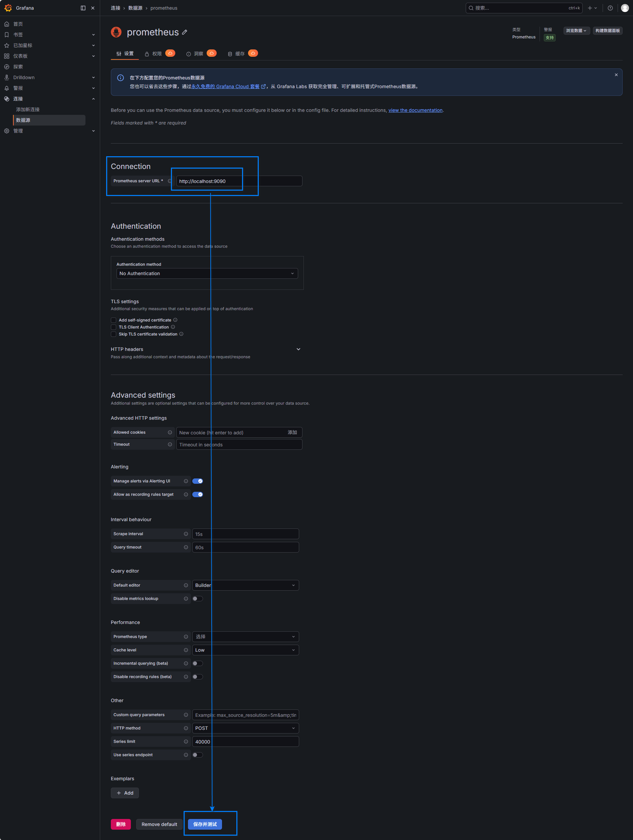Check Add self-signed certificate checkbox
633x840 pixels.
(114, 320)
